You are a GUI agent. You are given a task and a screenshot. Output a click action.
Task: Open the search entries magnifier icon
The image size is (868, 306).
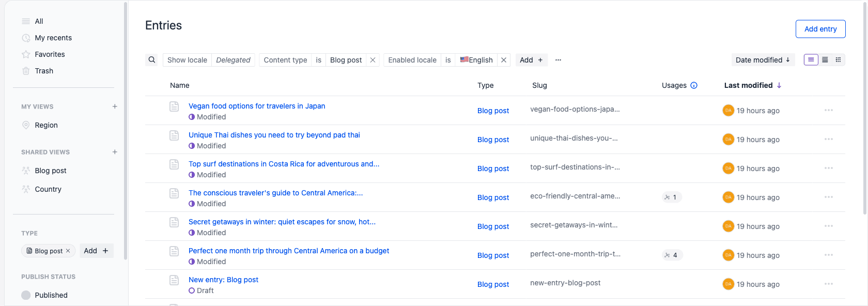[x=152, y=60]
